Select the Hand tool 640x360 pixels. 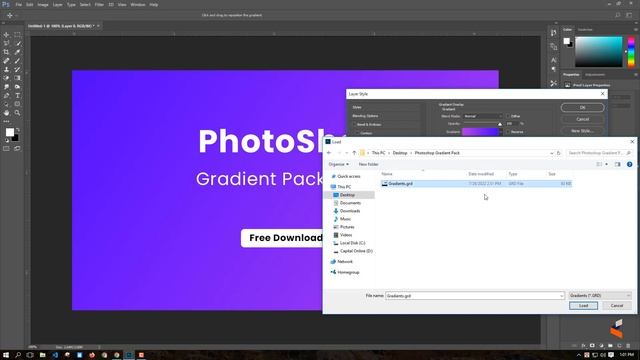[6, 113]
